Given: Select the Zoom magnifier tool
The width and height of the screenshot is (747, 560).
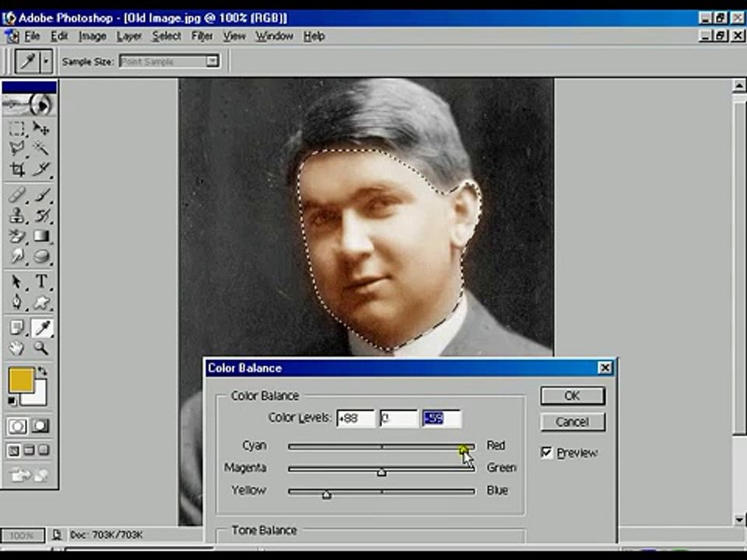Looking at the screenshot, I should (41, 348).
